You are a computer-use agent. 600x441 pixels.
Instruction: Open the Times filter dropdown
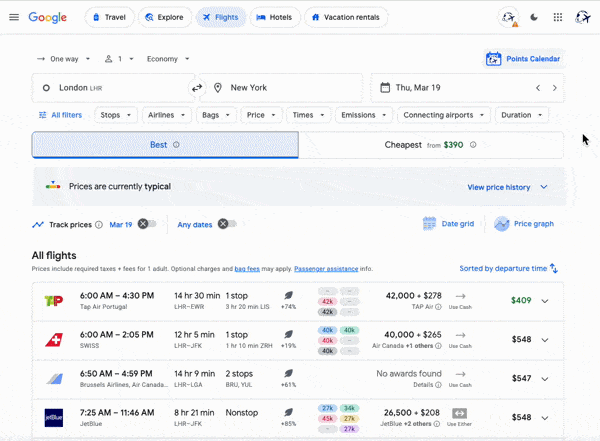[308, 115]
